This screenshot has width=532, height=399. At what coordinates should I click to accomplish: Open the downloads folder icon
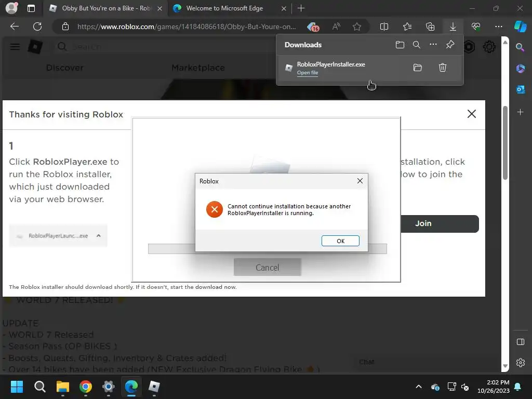click(400, 45)
